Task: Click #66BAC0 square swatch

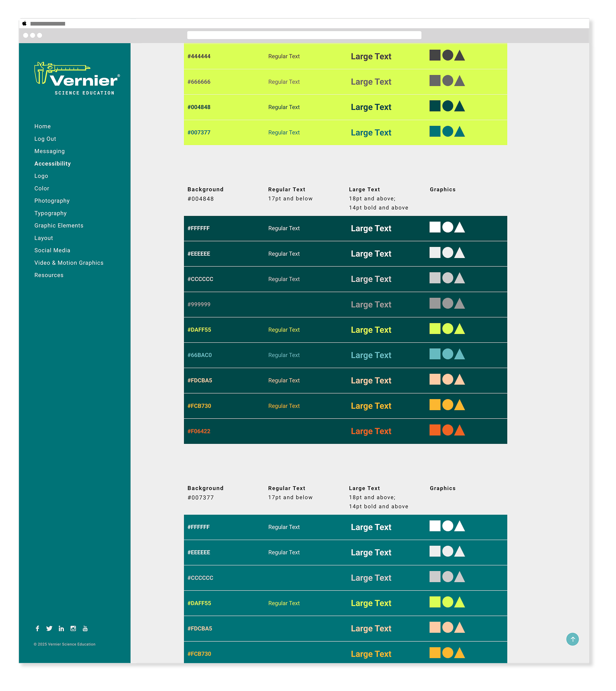Action: 435,354
